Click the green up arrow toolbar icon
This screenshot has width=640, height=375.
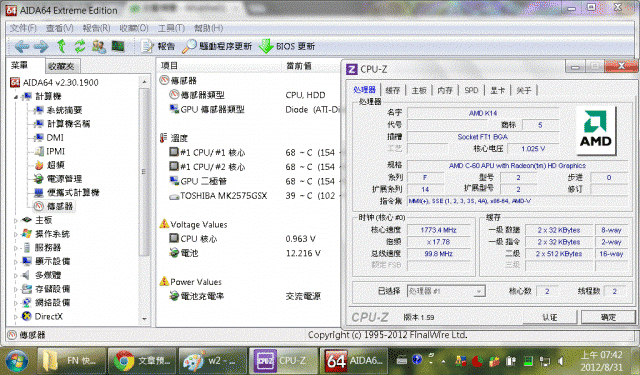tap(61, 46)
